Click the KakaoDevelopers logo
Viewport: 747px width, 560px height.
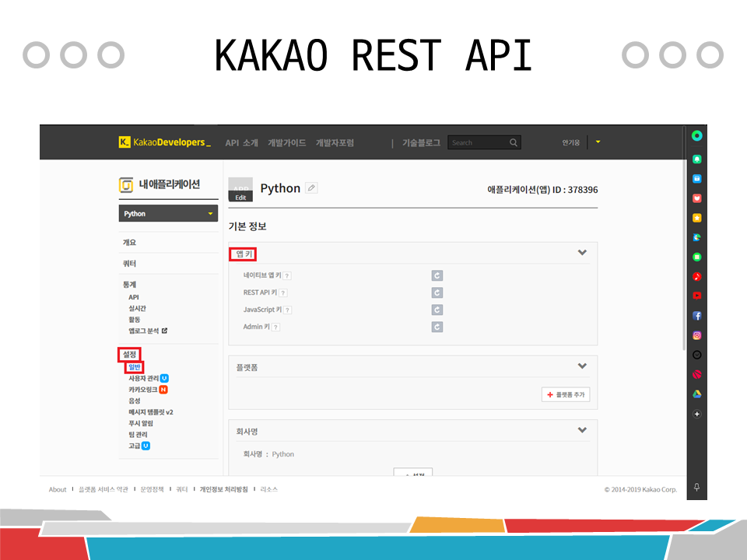click(x=165, y=142)
